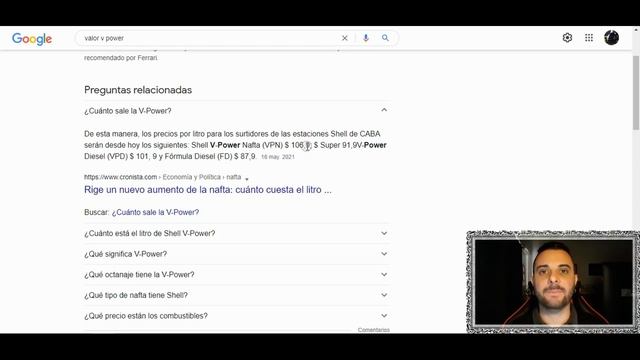Open the Google apps grid icon
640x360 pixels.
(589, 38)
